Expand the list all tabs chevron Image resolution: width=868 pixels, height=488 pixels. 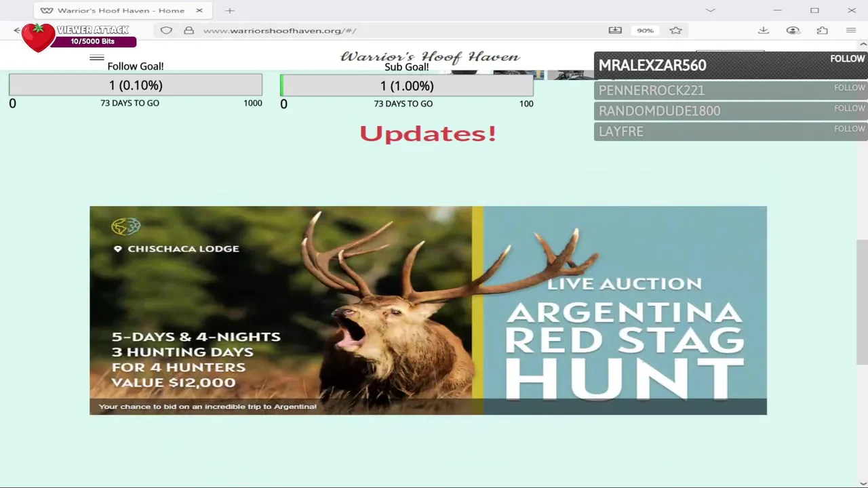(710, 10)
